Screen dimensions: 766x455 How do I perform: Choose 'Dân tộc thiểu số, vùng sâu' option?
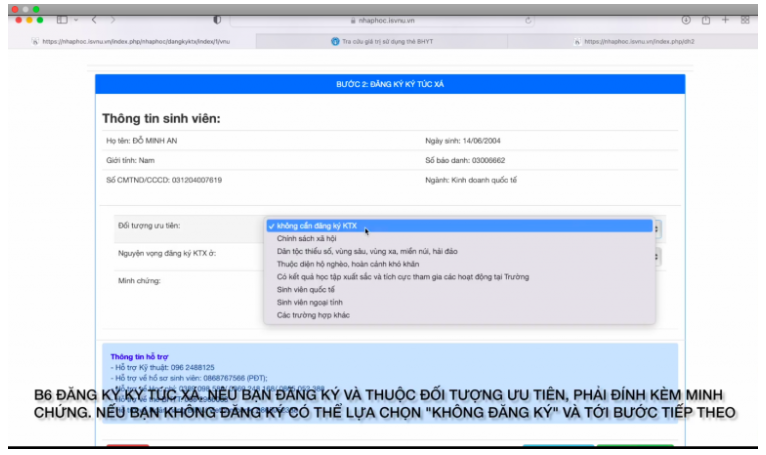(459, 251)
